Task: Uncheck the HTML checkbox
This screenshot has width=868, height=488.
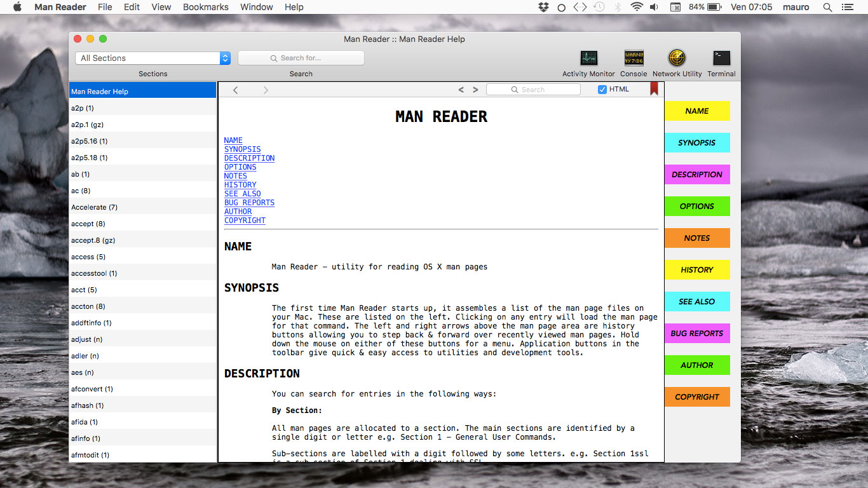Action: pyautogui.click(x=602, y=89)
